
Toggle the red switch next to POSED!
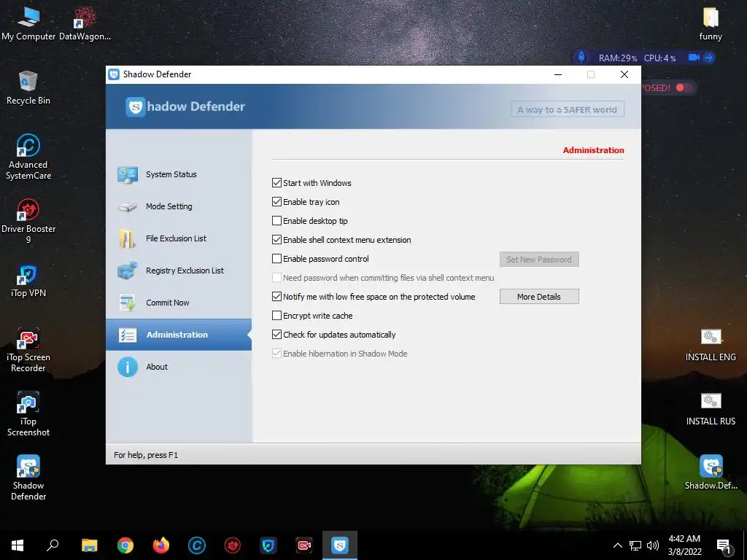[684, 87]
